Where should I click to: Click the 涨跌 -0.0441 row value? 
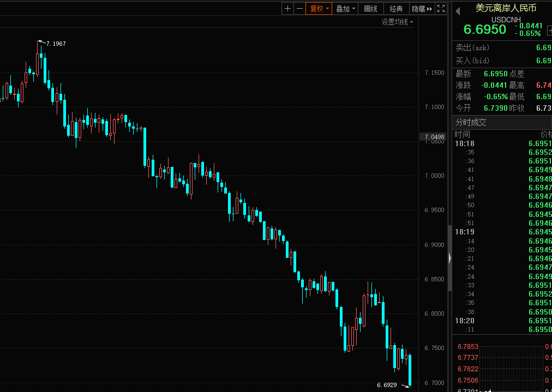tap(494, 85)
